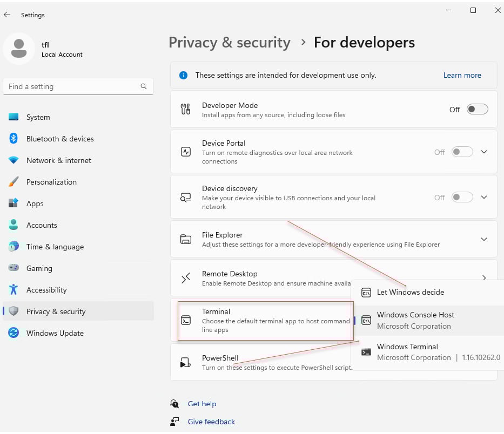This screenshot has width=504, height=434.
Task: Click the Terminal setting icon
Action: coord(186,320)
